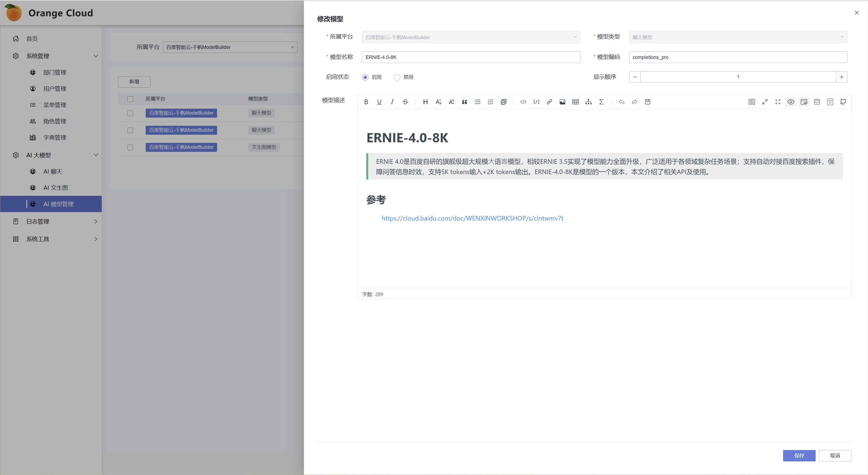Go to 首页
This screenshot has height=475, width=868.
pos(51,39)
